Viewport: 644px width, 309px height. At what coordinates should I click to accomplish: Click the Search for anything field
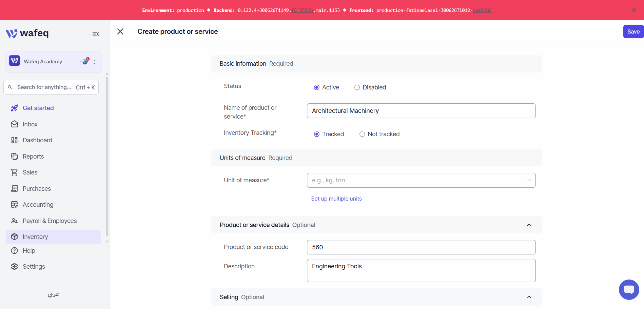pyautogui.click(x=51, y=87)
